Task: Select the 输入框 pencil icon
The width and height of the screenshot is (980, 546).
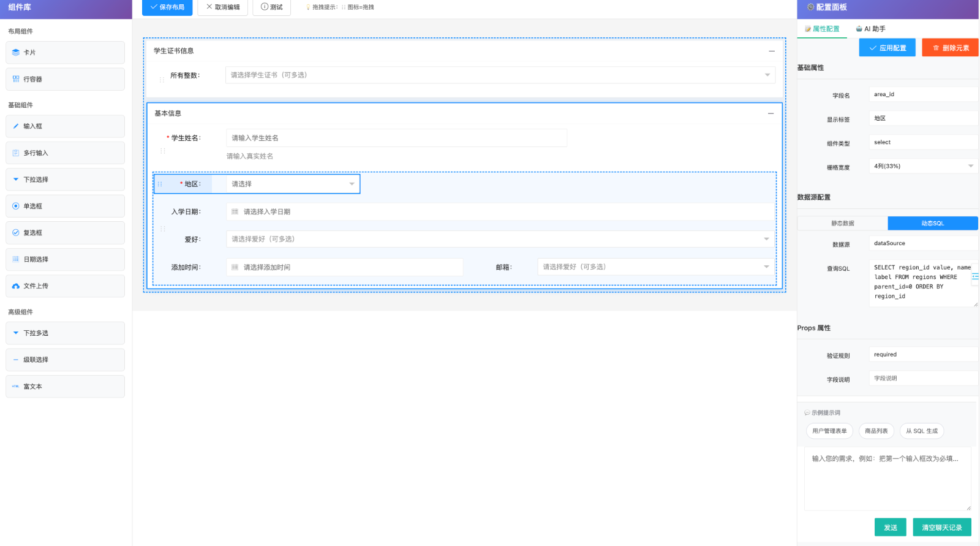Action: tap(16, 126)
